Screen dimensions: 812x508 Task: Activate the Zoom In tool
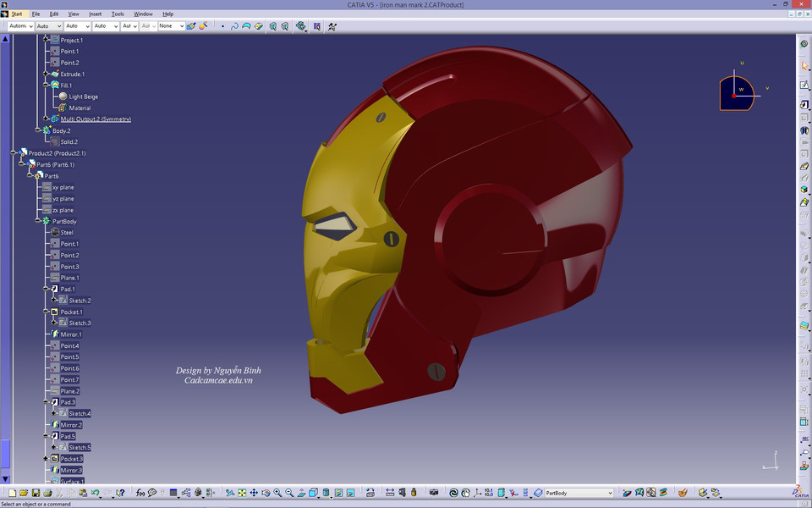[277, 493]
